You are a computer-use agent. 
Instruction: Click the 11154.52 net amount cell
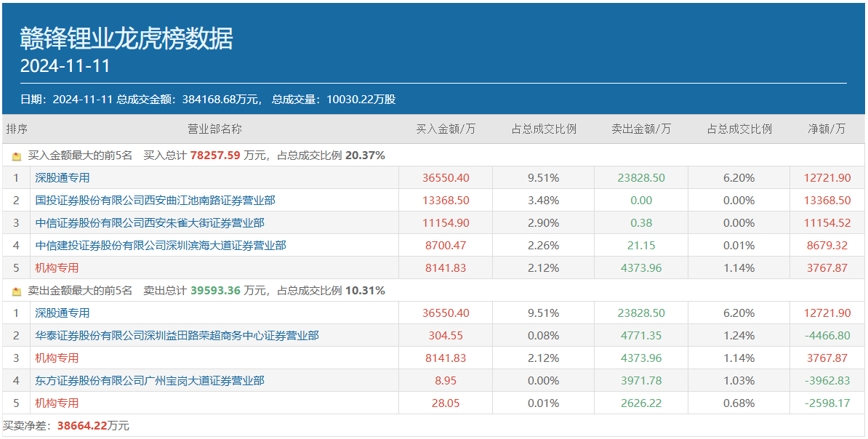tap(827, 223)
